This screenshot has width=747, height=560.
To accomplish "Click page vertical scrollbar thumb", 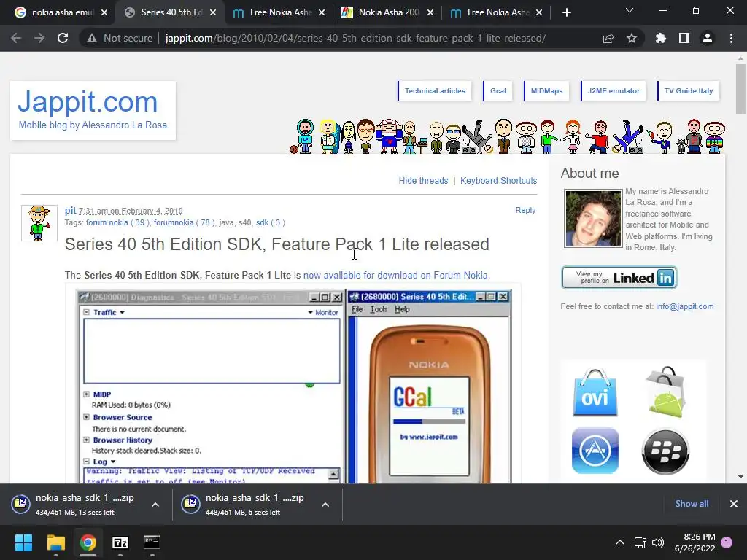I will [x=740, y=89].
